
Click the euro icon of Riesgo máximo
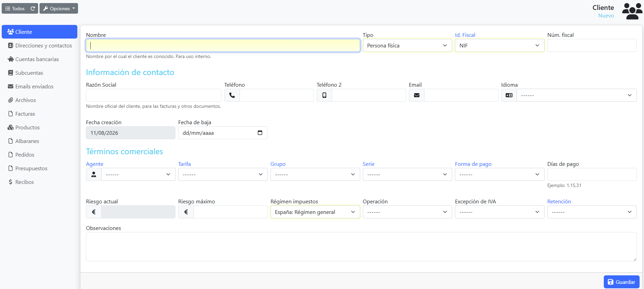pyautogui.click(x=186, y=212)
